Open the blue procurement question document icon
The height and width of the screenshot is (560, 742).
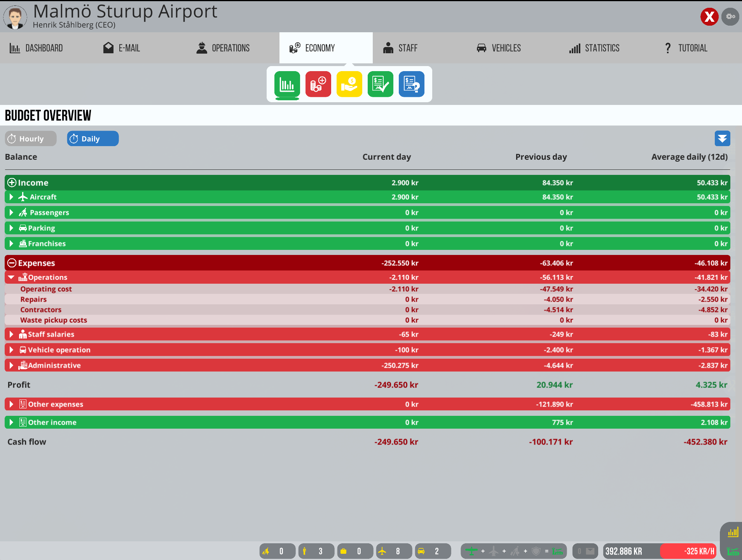pos(411,84)
